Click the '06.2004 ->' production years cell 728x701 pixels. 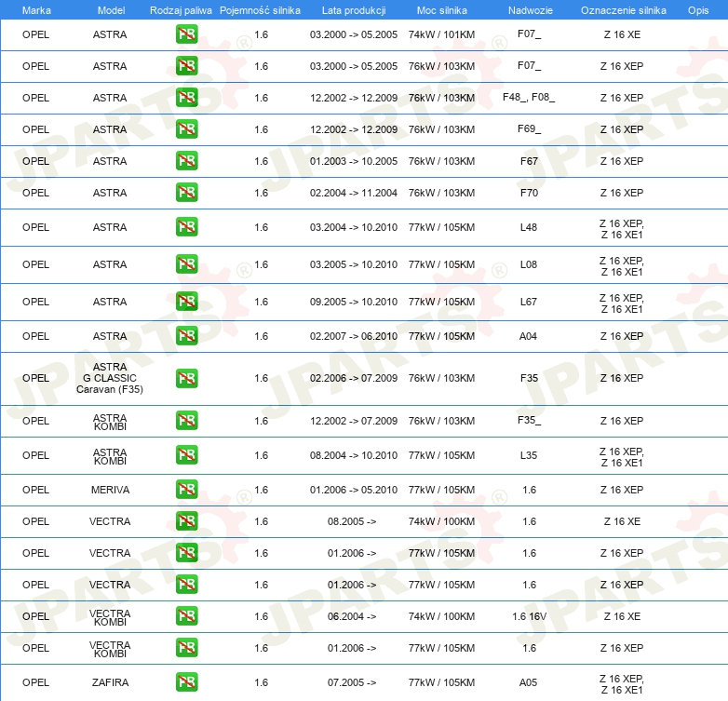(352, 616)
